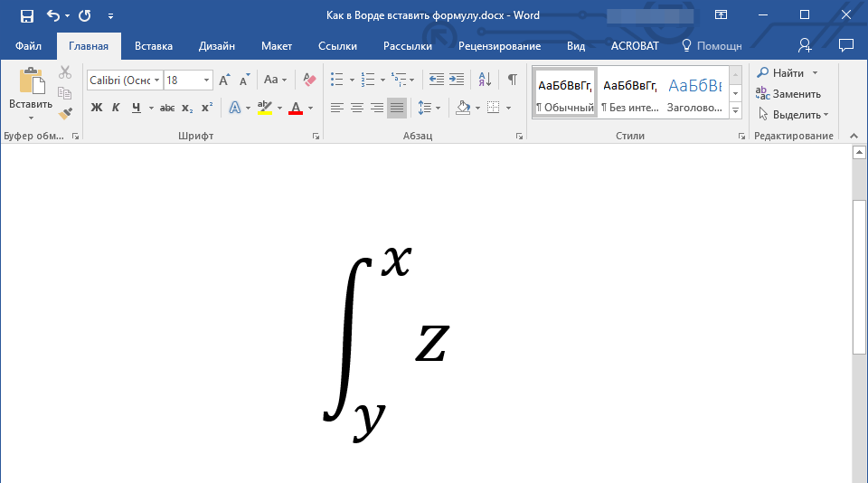
Task: Apply text effects with the glowing A
Action: click(x=235, y=108)
